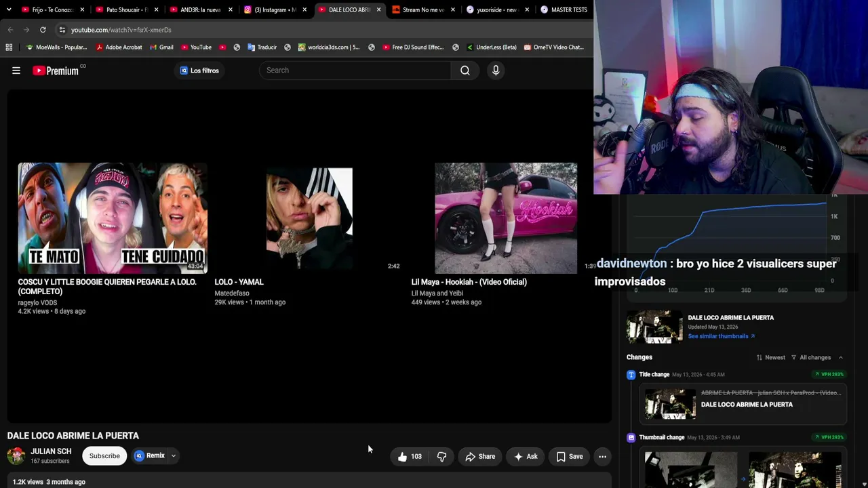Open JULIAN SCH channel avatar
The height and width of the screenshot is (488, 868).
coord(16,456)
